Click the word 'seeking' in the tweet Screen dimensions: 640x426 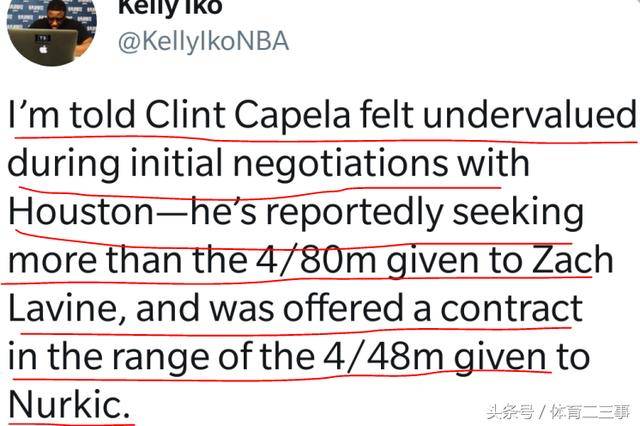click(518, 213)
